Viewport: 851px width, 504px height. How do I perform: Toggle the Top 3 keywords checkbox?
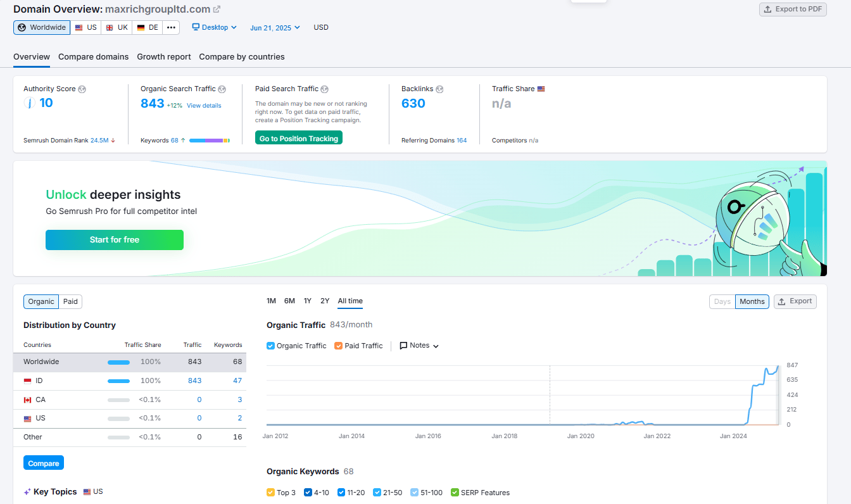point(270,493)
